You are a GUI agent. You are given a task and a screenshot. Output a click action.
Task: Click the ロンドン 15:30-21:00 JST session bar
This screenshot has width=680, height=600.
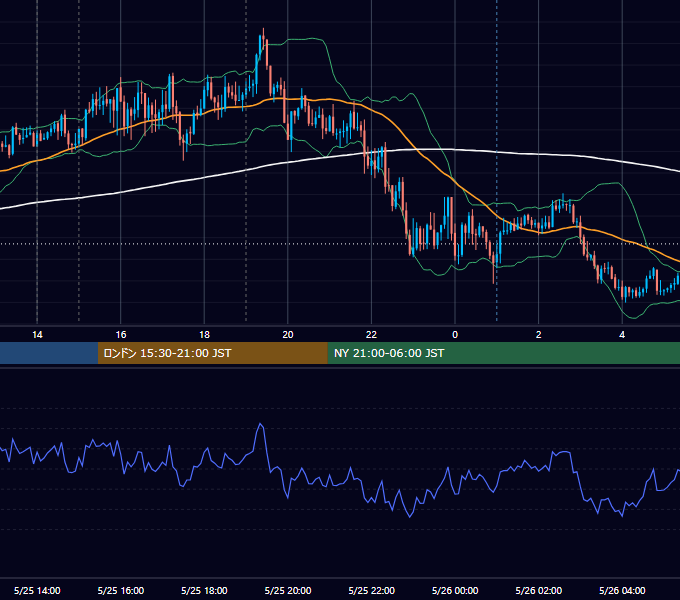[x=212, y=353]
